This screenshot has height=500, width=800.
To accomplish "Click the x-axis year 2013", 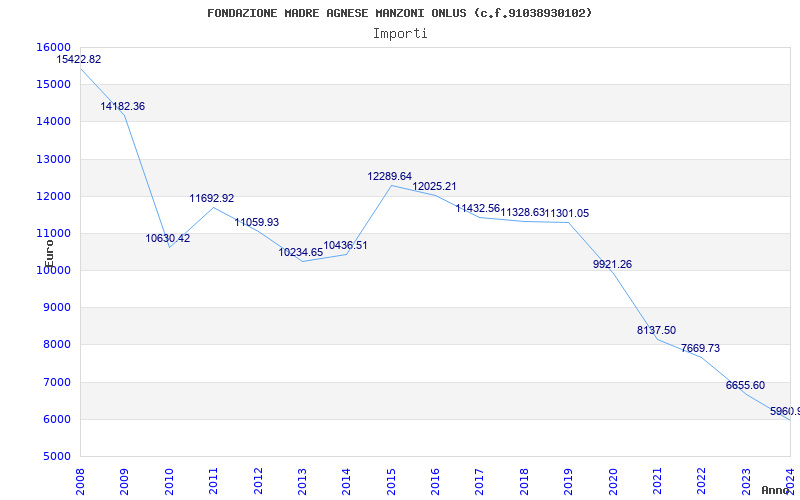I will pyautogui.click(x=302, y=481).
